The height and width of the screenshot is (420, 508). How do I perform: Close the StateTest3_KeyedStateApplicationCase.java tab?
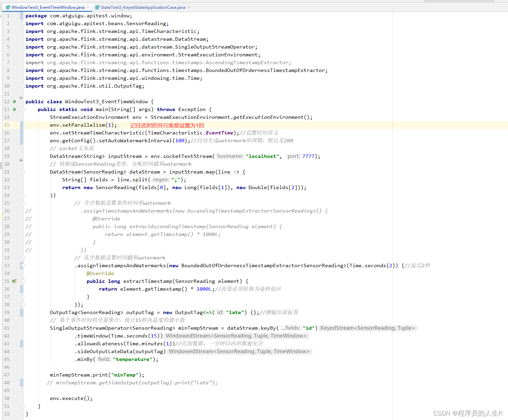point(189,7)
